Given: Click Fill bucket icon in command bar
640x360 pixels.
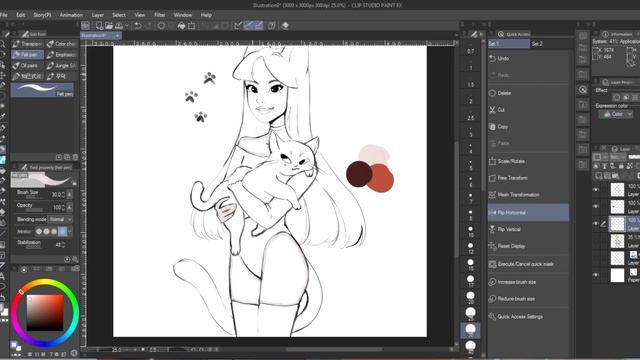Looking at the screenshot, I should pos(181,26).
